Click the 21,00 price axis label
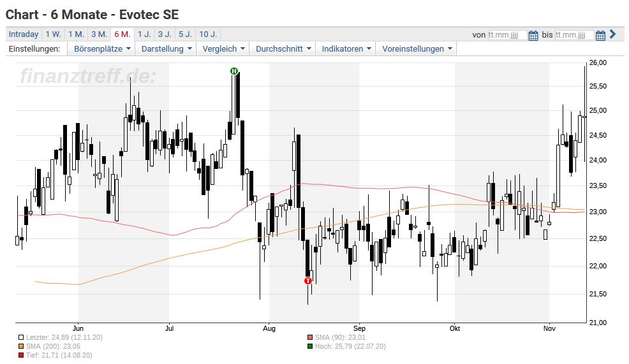Screen dimensions: 629x364 point(598,323)
